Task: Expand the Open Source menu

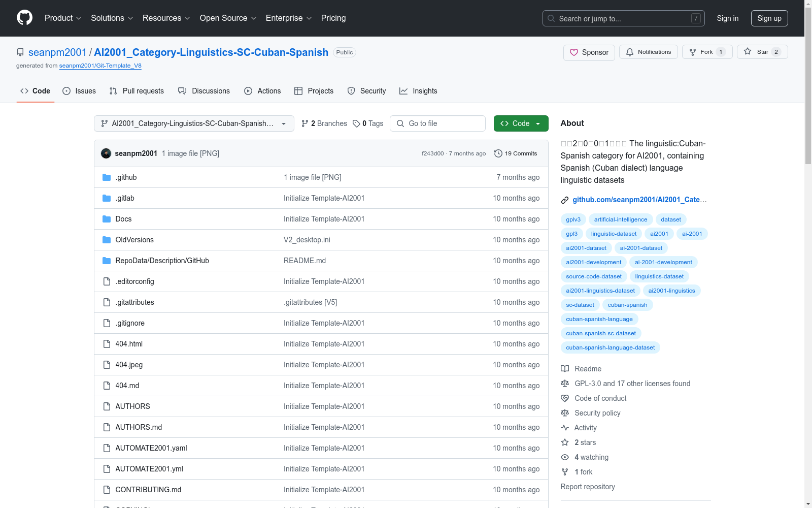Action: [228, 18]
